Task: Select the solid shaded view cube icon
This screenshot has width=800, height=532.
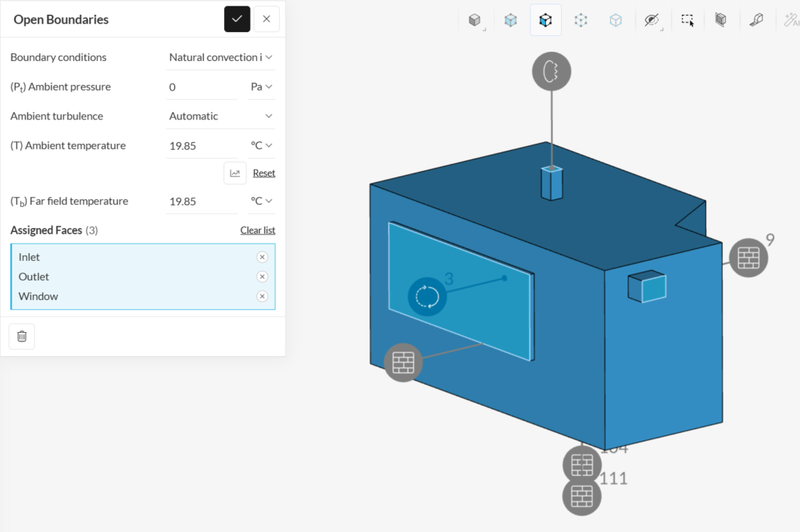Action: coord(474,20)
